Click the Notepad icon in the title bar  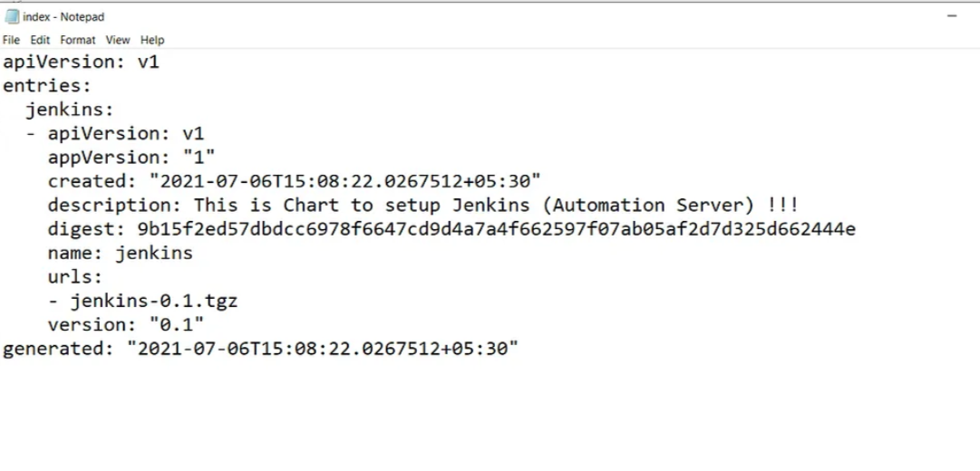tap(12, 17)
